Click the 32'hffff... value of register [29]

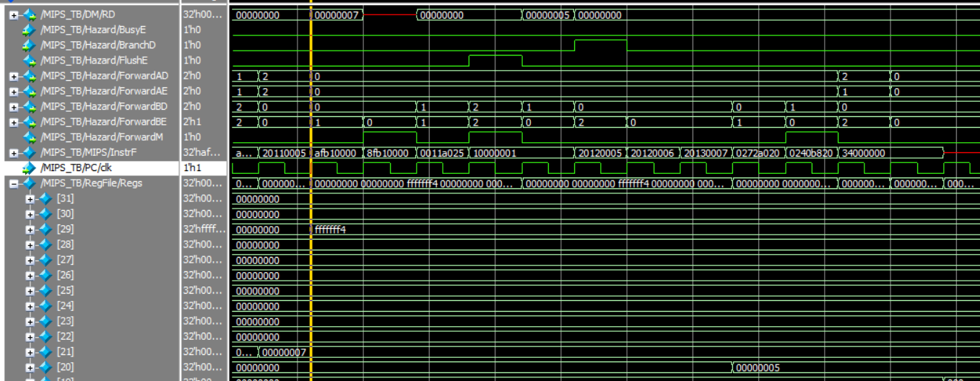click(x=204, y=229)
